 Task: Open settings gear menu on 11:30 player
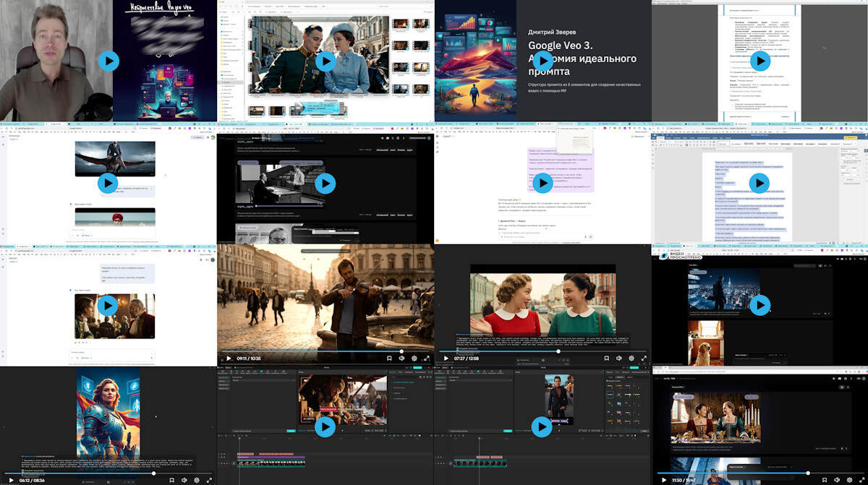pyautogui.click(x=848, y=480)
